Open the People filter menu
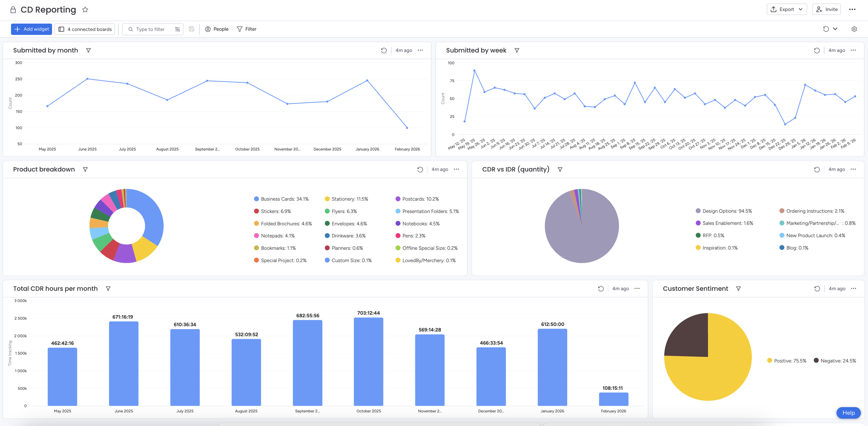 [217, 29]
